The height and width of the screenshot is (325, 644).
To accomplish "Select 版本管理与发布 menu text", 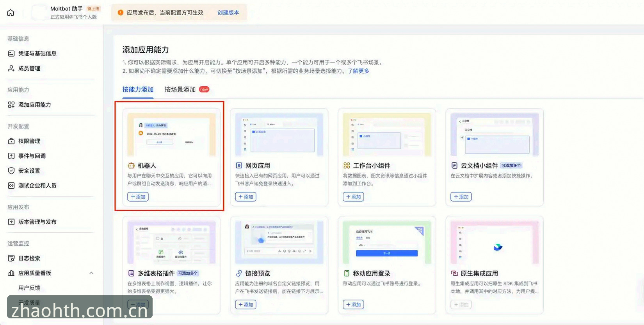I will tap(37, 222).
